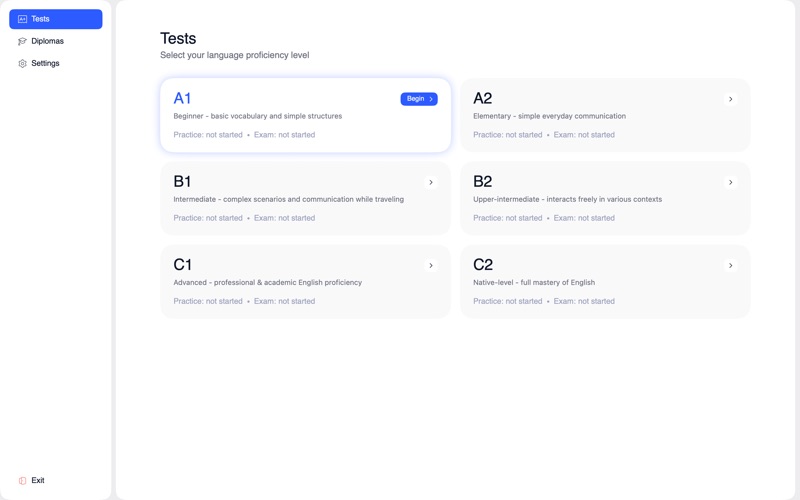Image resolution: width=800 pixels, height=500 pixels.
Task: Choose the B2 Upper-intermediate level heading
Action: [x=483, y=181]
